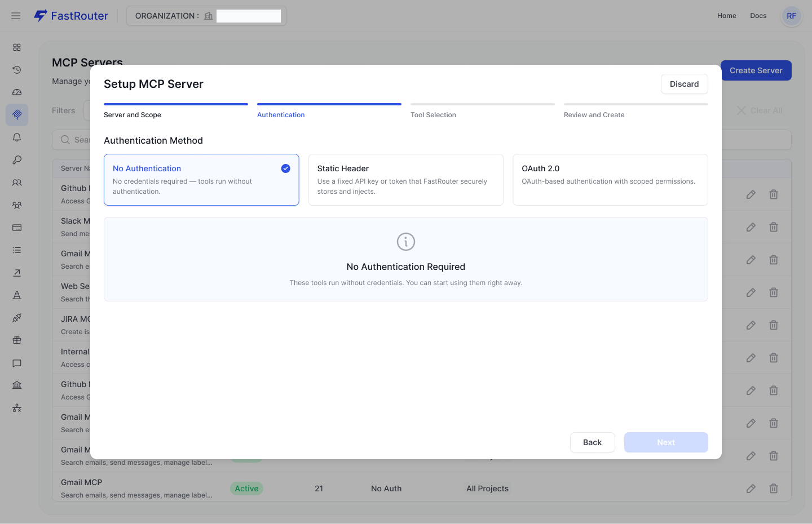Image resolution: width=812 pixels, height=524 pixels.
Task: Open notifications via the bell icon
Action: pyautogui.click(x=16, y=137)
